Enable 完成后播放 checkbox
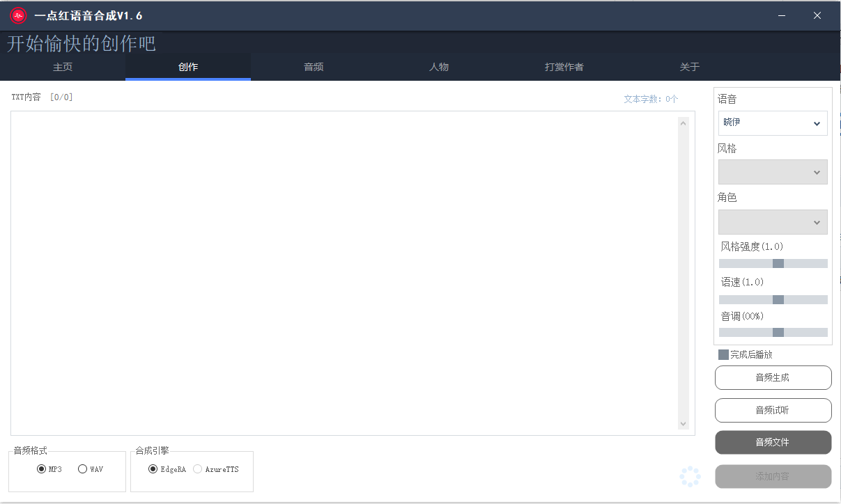Screen dimensions: 841x504 [723, 355]
